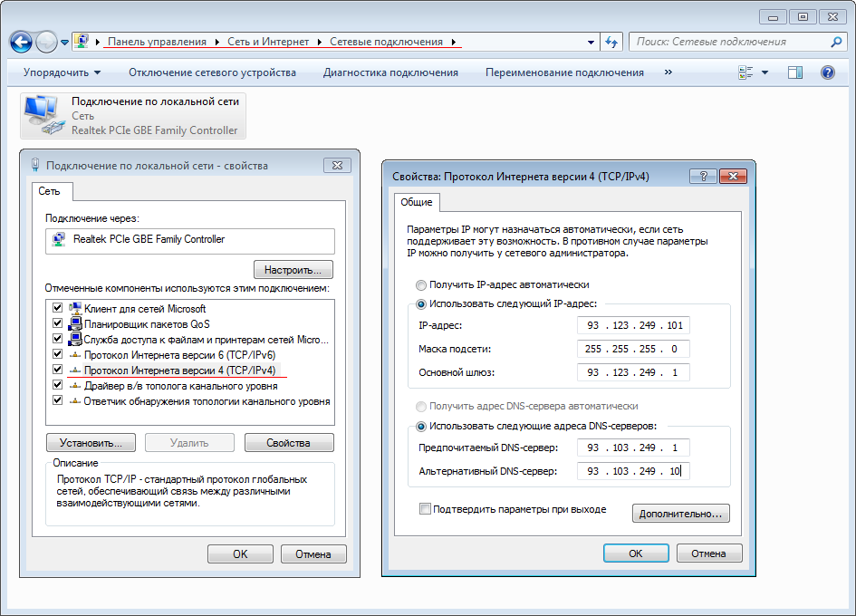Select the Общие tab

(x=417, y=203)
